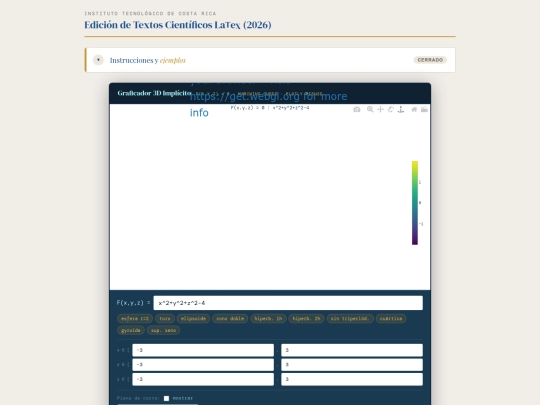Select the pan cross-arrows tool
This screenshot has height=405, width=540.
(380, 109)
